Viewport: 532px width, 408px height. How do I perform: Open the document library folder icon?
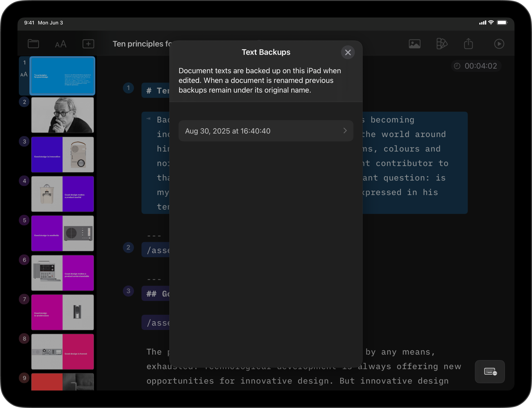tap(33, 44)
